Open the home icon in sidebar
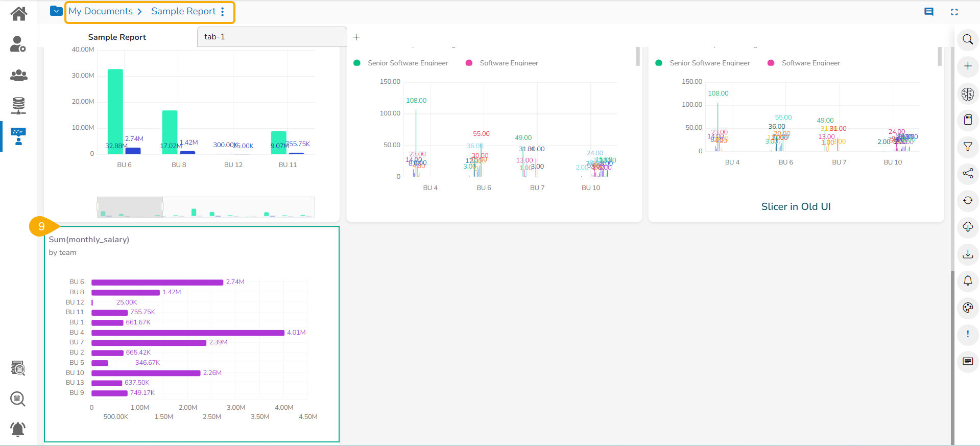The image size is (980, 446). (19, 14)
